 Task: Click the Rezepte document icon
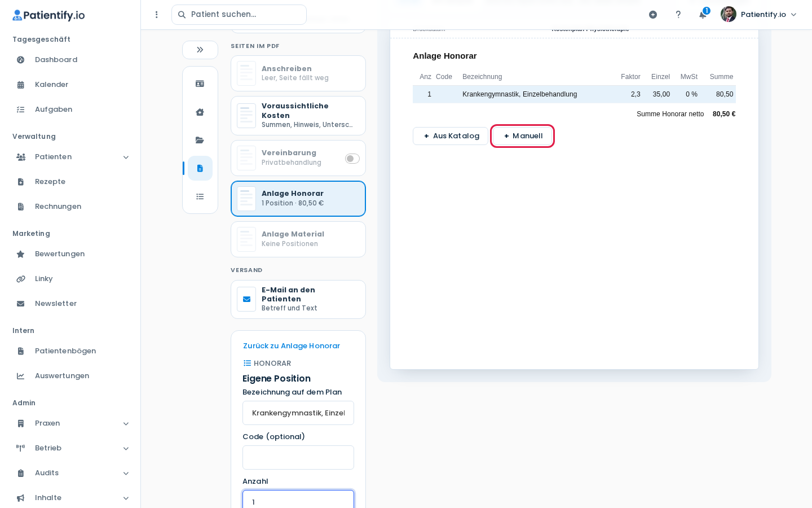click(x=21, y=182)
